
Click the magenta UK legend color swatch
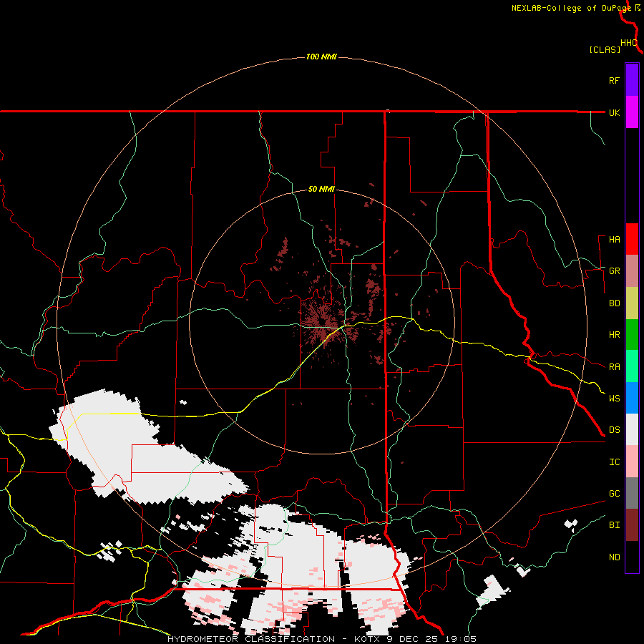(x=632, y=112)
